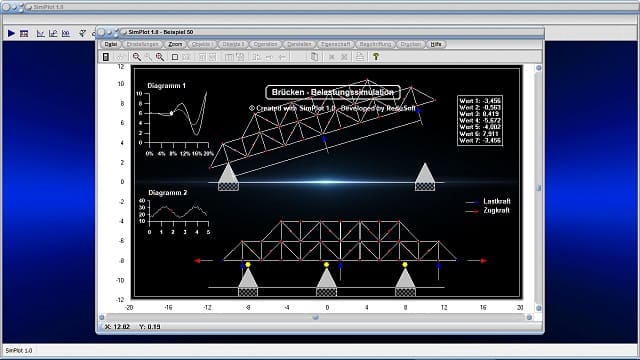Click the third magnifier zoom icon
This screenshot has width=640, height=360.
160,57
